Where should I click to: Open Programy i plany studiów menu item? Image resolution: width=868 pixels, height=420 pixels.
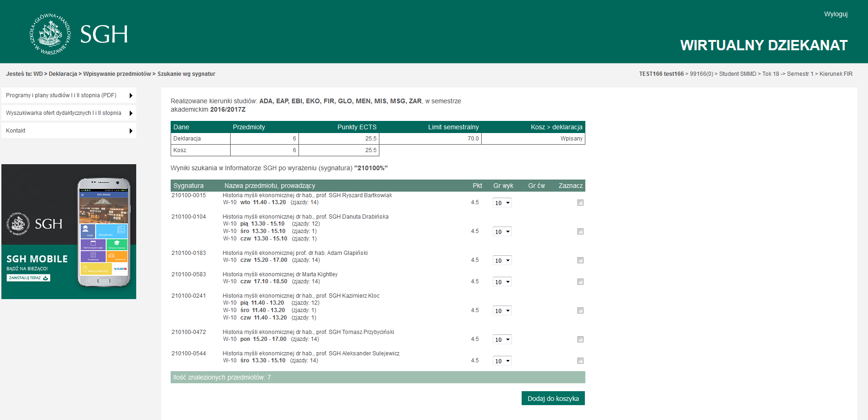point(69,95)
